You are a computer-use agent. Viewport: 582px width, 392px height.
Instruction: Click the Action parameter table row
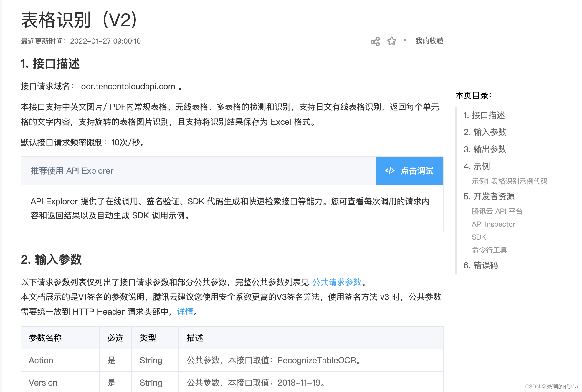tap(41, 360)
